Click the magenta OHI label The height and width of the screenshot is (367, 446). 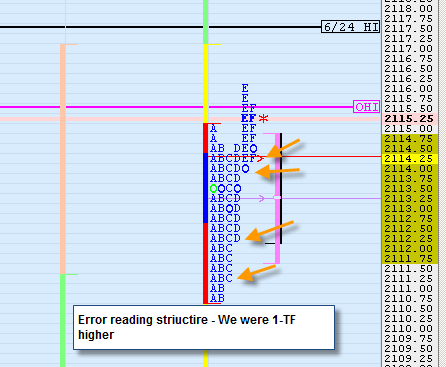tap(367, 107)
